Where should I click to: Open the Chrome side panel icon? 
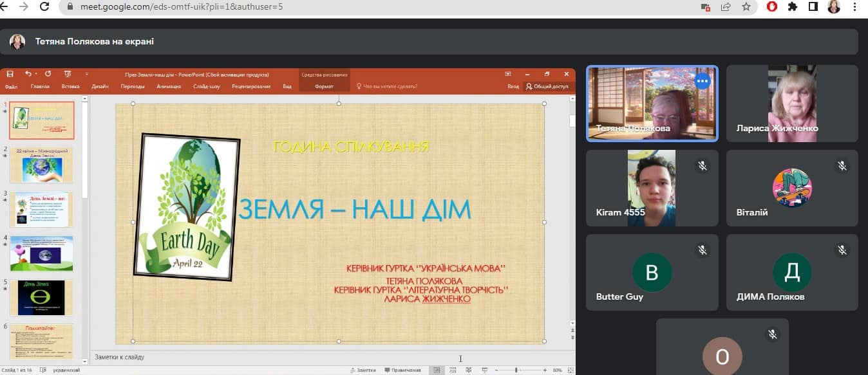click(x=813, y=7)
